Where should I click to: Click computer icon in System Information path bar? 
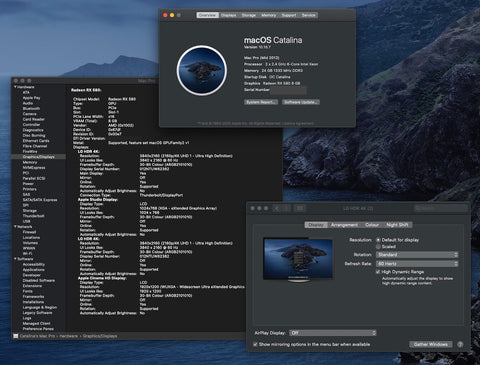point(16,336)
